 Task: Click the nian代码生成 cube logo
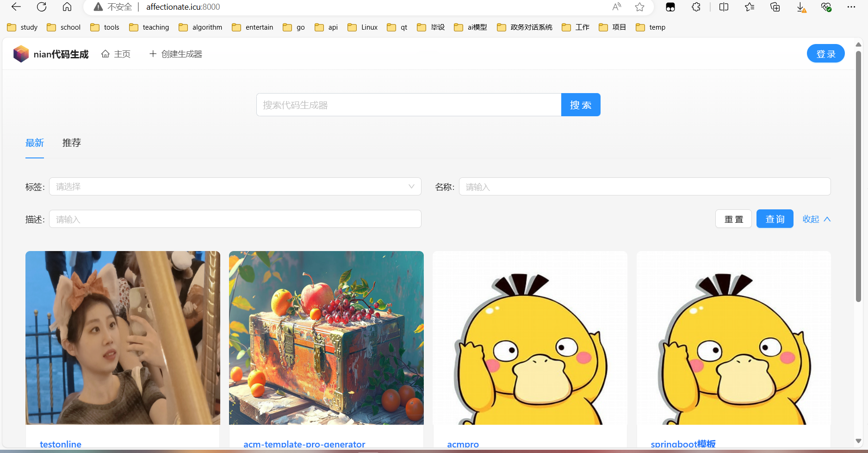(x=21, y=54)
